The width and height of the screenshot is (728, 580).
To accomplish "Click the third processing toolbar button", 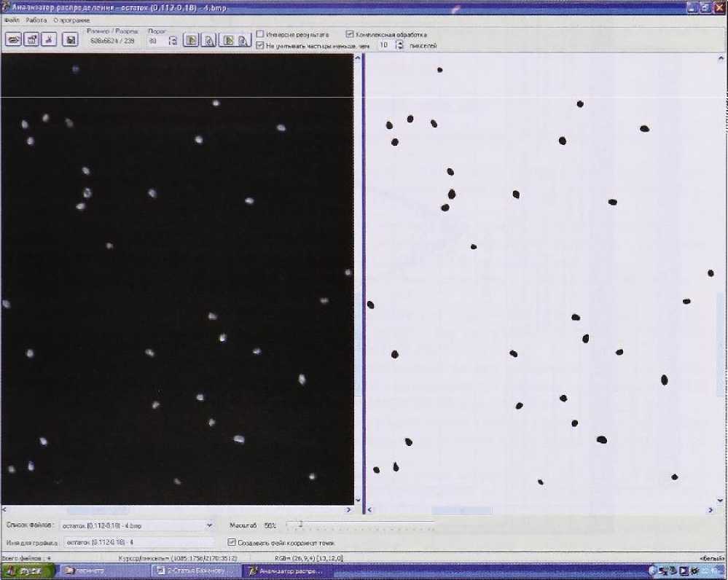I will click(x=227, y=40).
